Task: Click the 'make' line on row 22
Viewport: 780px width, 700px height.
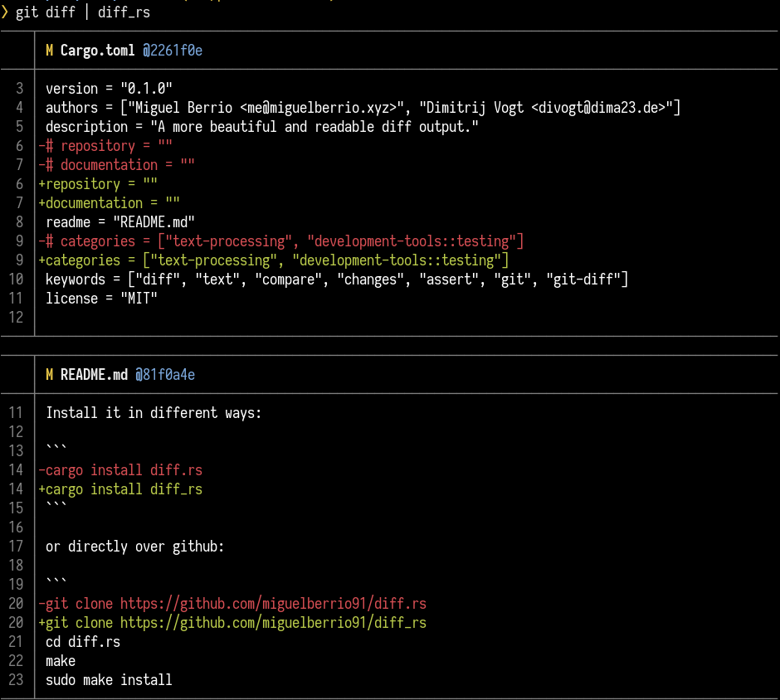Action: (x=61, y=661)
